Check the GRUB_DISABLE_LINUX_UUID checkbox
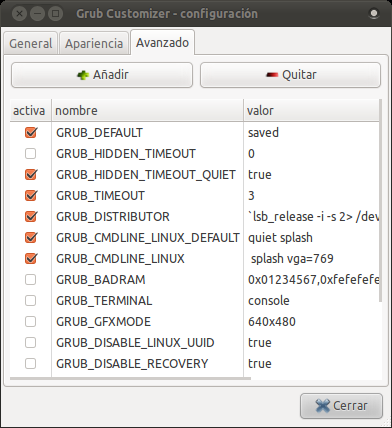Image resolution: width=392 pixels, height=428 pixels. tap(31, 343)
